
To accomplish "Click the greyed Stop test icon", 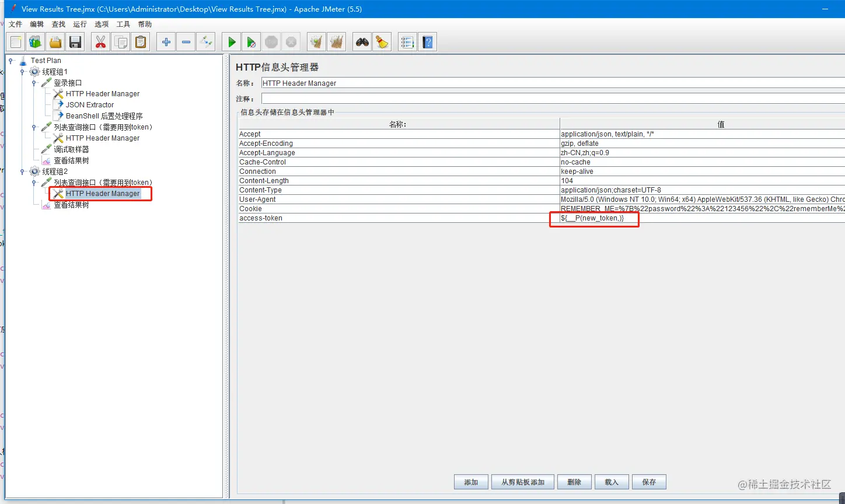I will coord(271,42).
